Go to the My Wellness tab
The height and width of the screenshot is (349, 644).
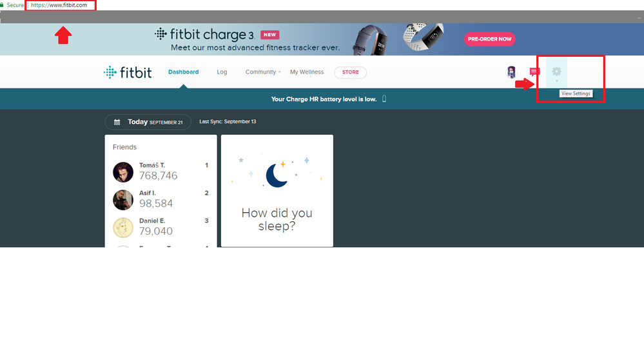pos(307,72)
